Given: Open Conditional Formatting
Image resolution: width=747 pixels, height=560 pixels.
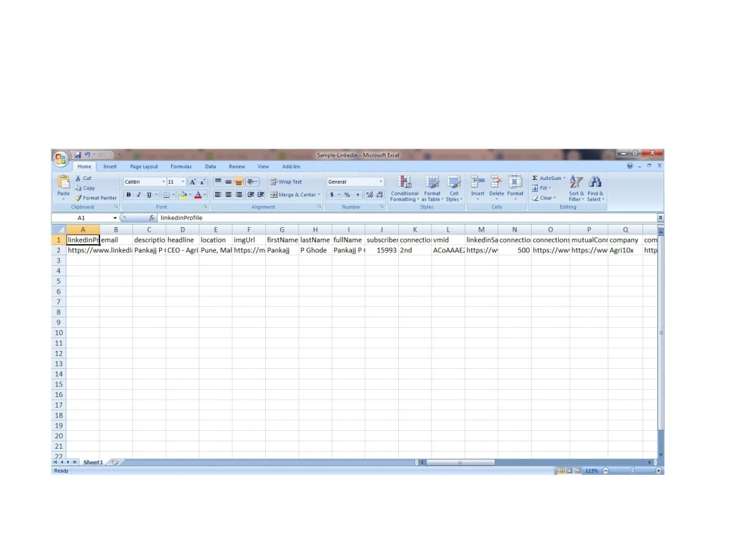Looking at the screenshot, I should [404, 188].
